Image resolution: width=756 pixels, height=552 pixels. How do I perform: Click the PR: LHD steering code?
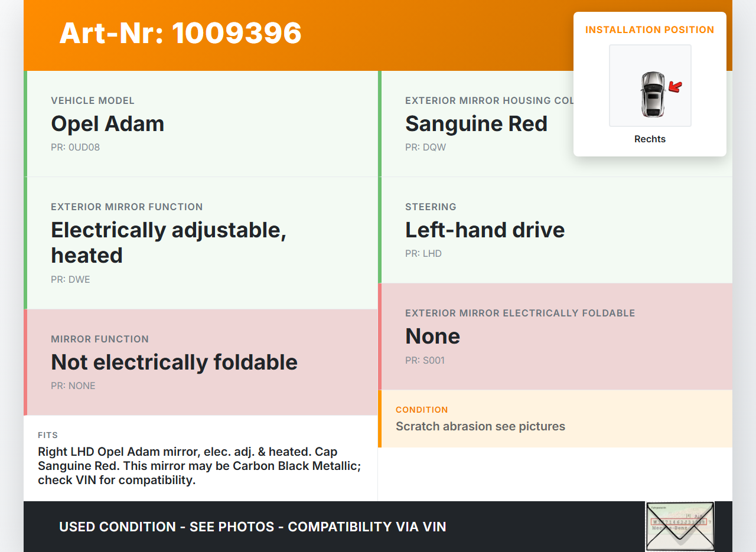tap(423, 253)
